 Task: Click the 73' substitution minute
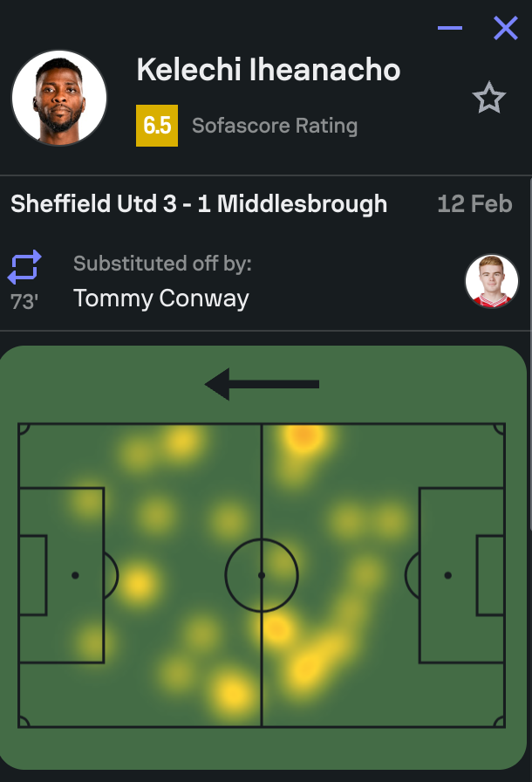coord(24,301)
